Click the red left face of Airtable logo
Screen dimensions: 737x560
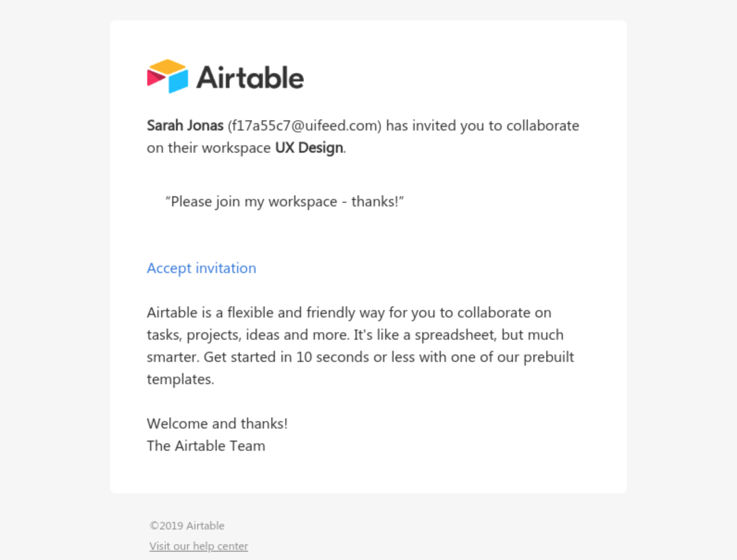[156, 78]
